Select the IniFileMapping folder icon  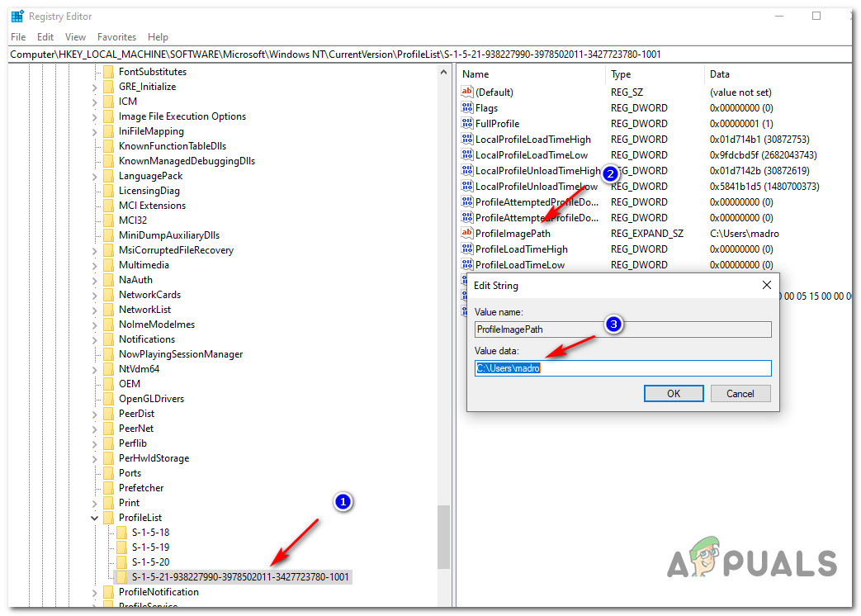(108, 131)
